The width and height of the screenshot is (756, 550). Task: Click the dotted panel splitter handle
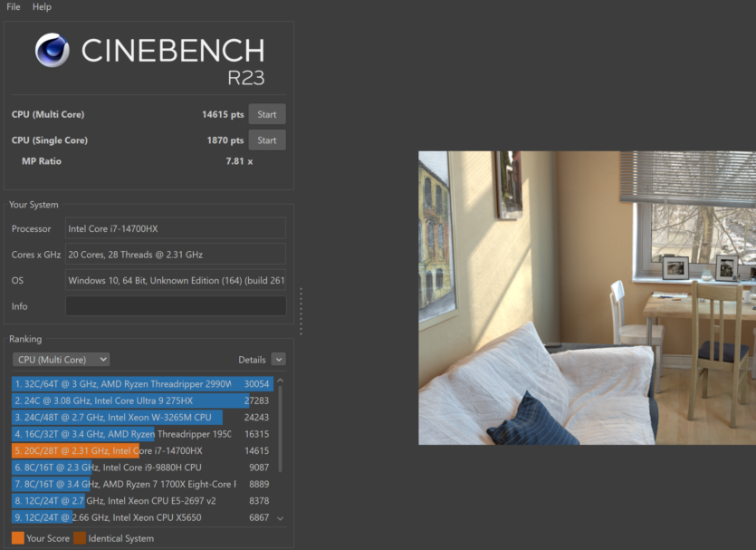tap(301, 311)
